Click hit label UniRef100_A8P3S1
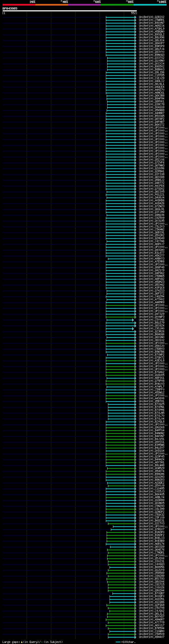169x644 pixels. (x=152, y=378)
